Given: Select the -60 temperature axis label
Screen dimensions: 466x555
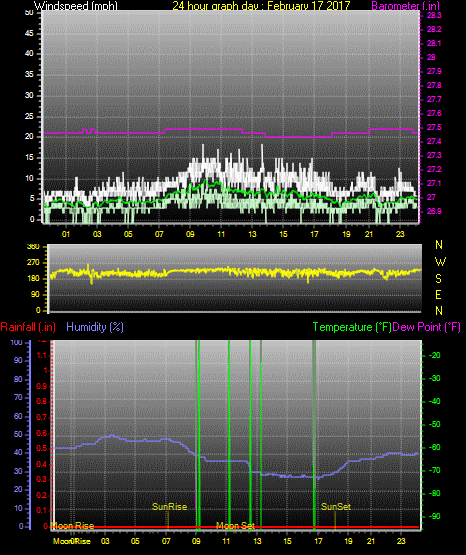Looking at the screenshot, I should point(435,447).
